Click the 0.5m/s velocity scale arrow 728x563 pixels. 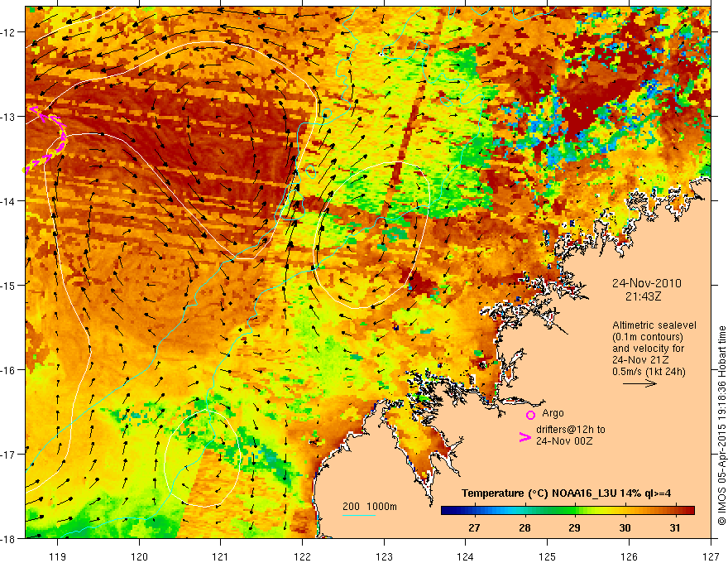coord(639,383)
